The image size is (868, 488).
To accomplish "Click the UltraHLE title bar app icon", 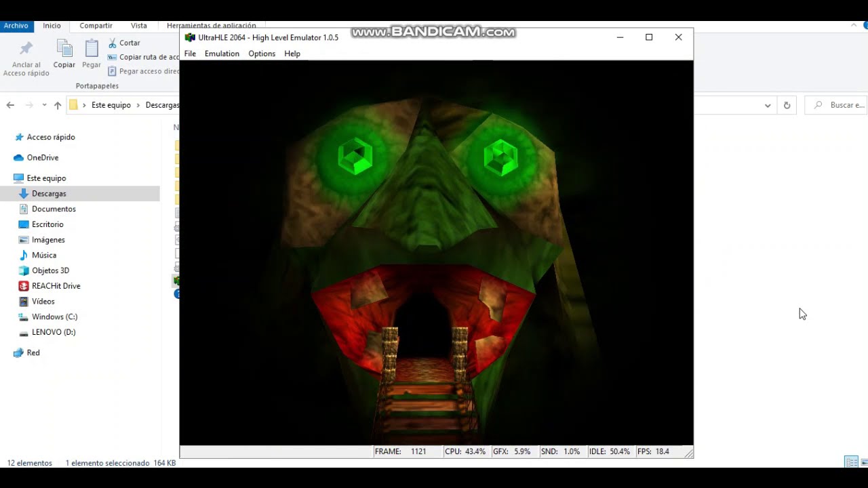I will [190, 37].
